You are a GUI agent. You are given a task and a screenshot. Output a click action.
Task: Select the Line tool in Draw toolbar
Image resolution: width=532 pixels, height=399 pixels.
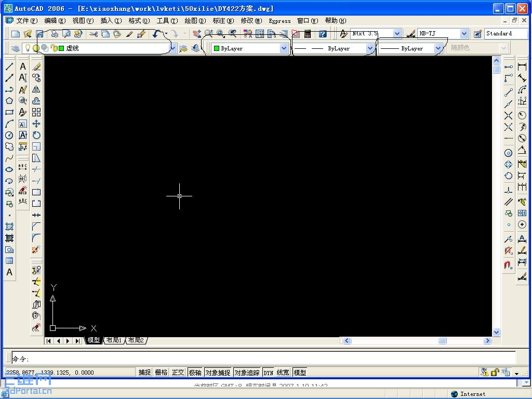(9, 66)
